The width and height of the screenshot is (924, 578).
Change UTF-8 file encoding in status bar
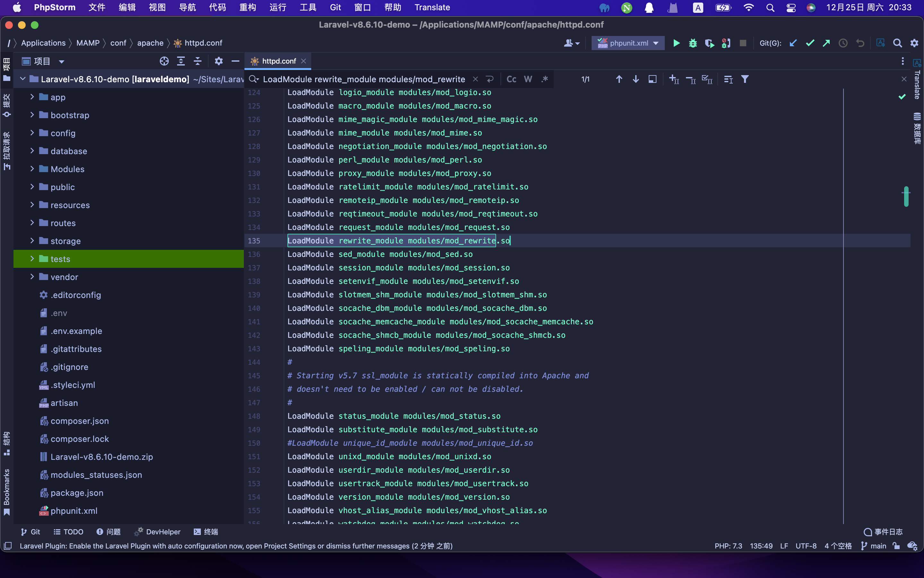[x=806, y=546]
